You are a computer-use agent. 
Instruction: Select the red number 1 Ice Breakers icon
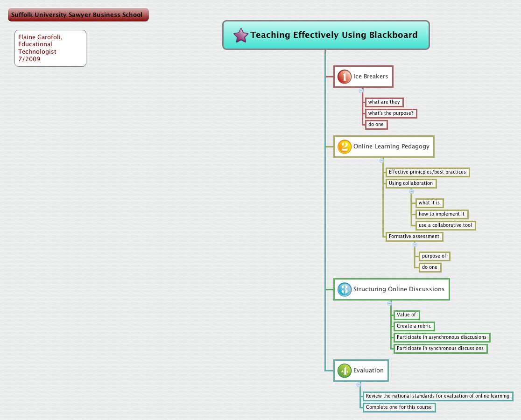(x=344, y=77)
